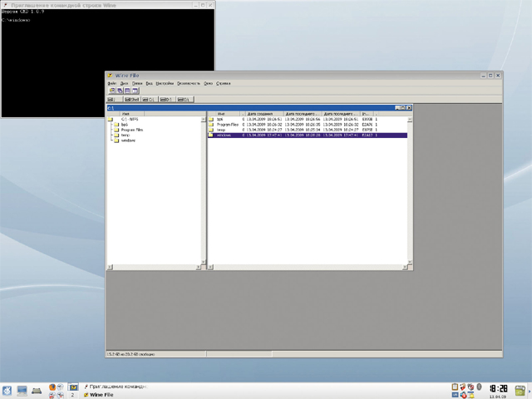The image size is (532, 399).
Task: Switch to virtual desktop 2 in pager
Action: pyautogui.click(x=72, y=395)
